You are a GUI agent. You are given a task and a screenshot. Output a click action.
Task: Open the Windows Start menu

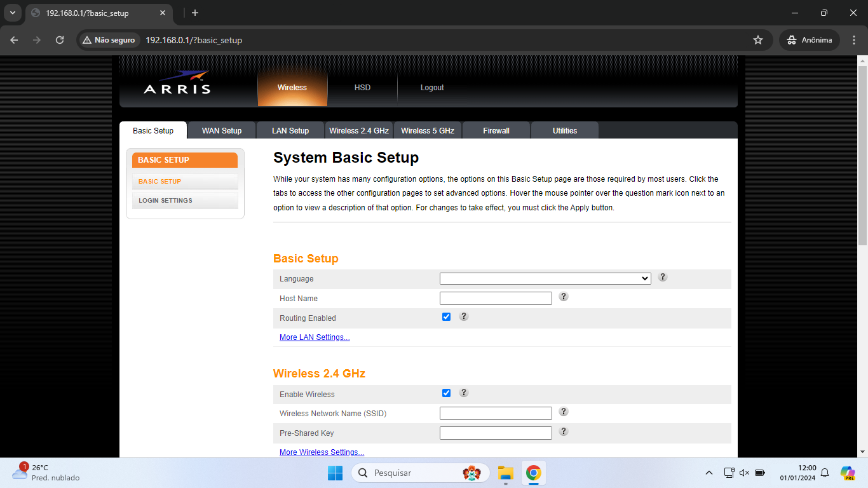pos(335,473)
